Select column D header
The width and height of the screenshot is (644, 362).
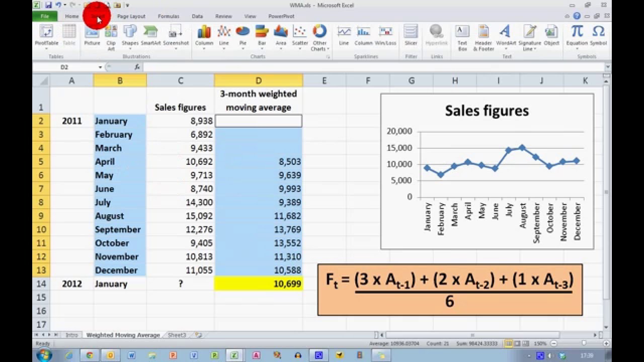click(258, 80)
